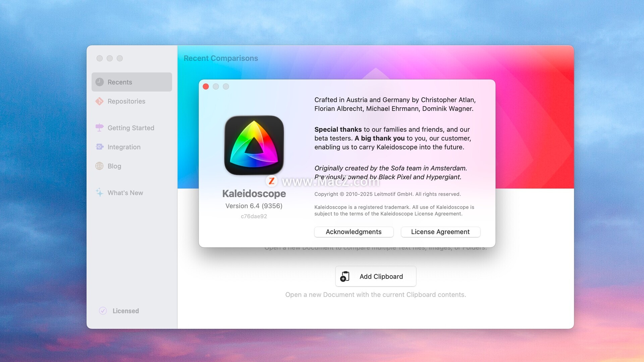Click the Integration arrow icon
Image resolution: width=644 pixels, height=362 pixels.
[100, 147]
